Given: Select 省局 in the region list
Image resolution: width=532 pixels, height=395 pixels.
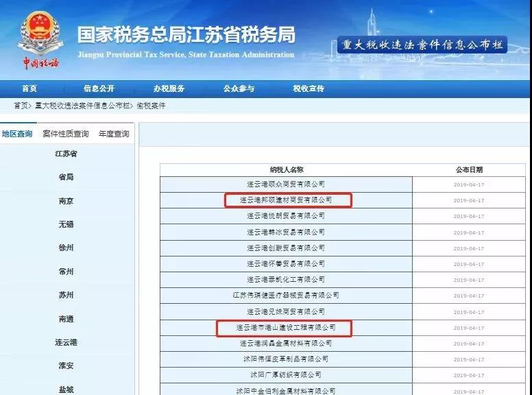Looking at the screenshot, I should [66, 177].
